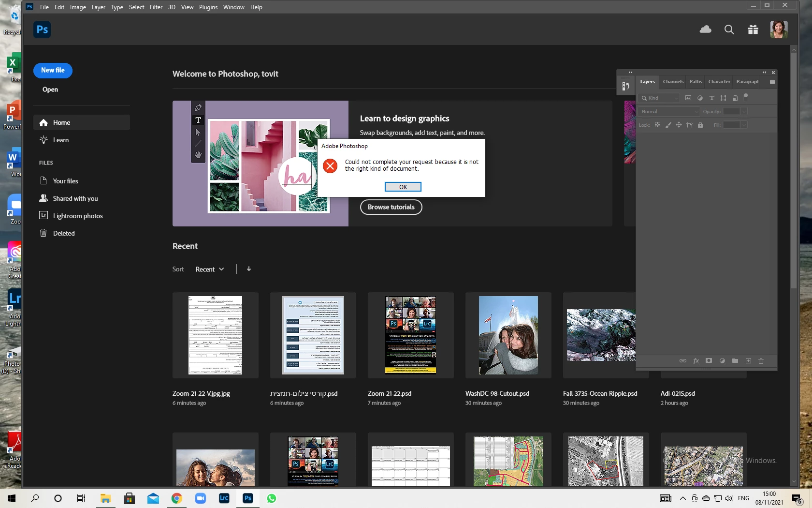This screenshot has width=812, height=508.
Task: Open the Zoom-21-22.psd thumbnail
Action: [411, 335]
